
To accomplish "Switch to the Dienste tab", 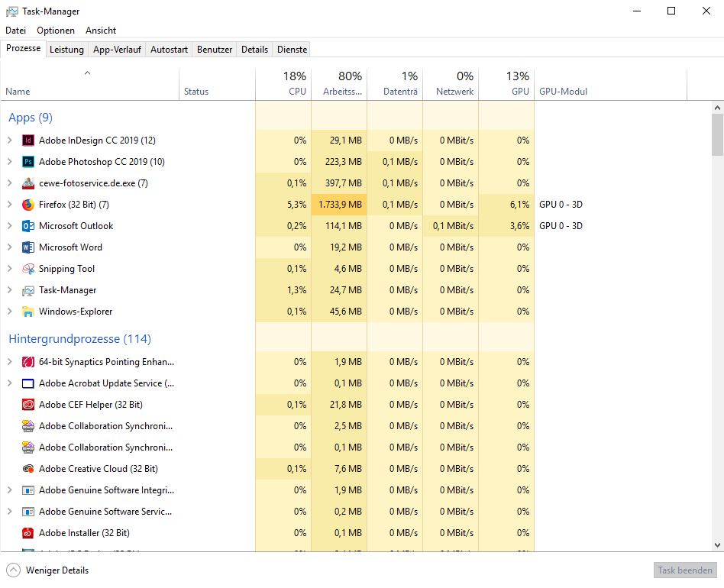I will (x=292, y=50).
